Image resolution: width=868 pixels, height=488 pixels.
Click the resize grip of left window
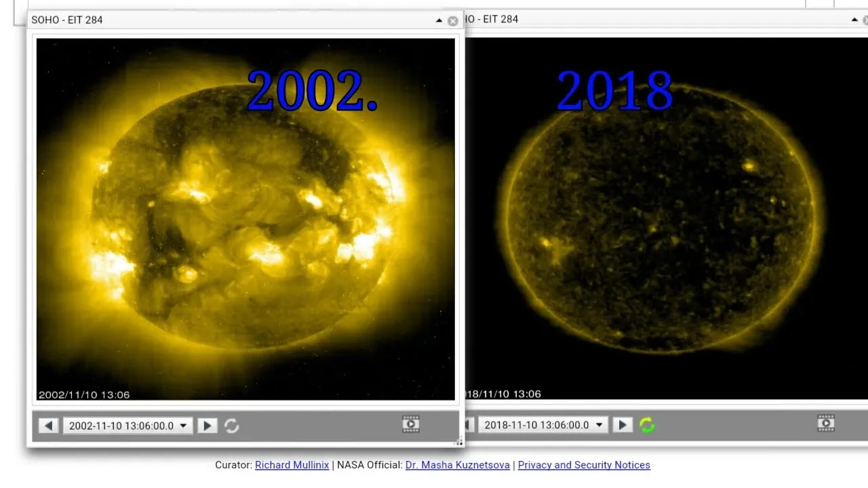(x=458, y=442)
